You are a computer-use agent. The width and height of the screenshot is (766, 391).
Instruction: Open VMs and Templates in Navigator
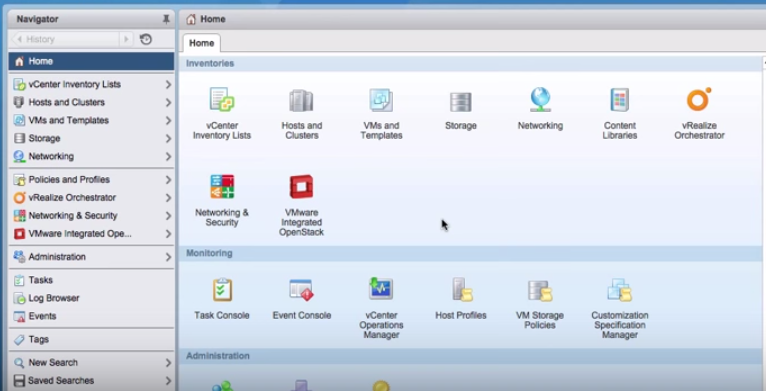tap(91, 120)
